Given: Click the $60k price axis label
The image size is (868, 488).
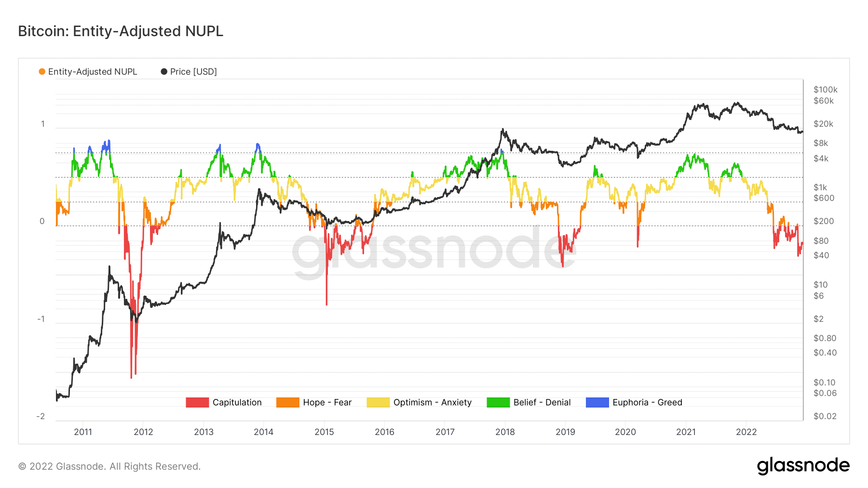Looking at the screenshot, I should click(824, 101).
